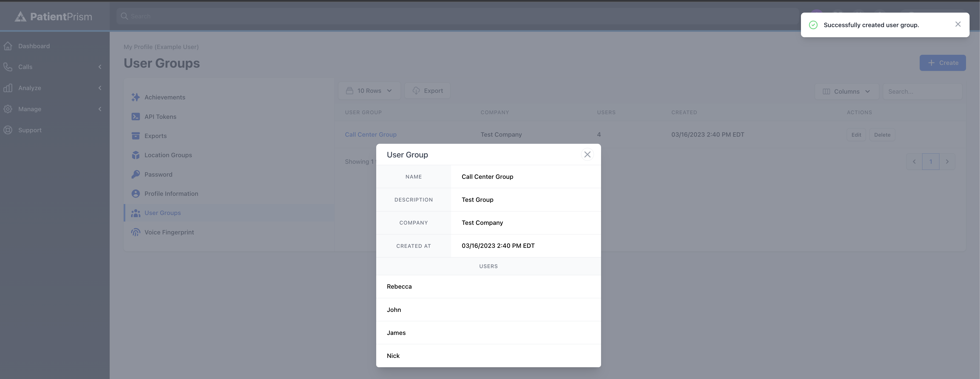Screen dimensions: 980x379
Task: Click the Voice Fingerprint icon
Action: pyautogui.click(x=135, y=232)
